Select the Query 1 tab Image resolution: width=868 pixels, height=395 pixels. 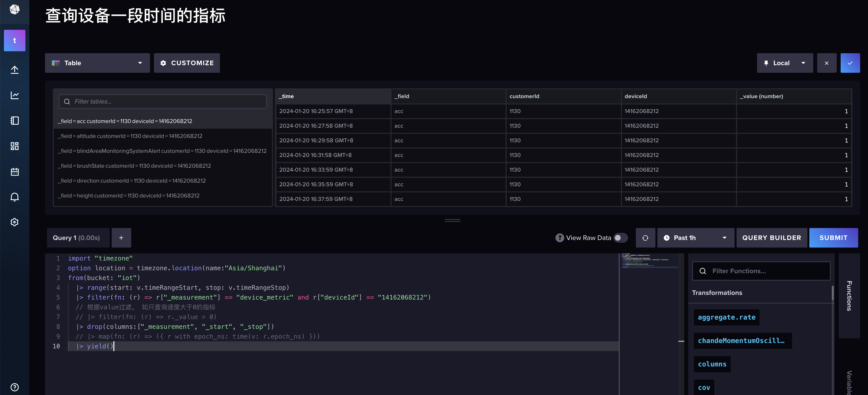78,238
